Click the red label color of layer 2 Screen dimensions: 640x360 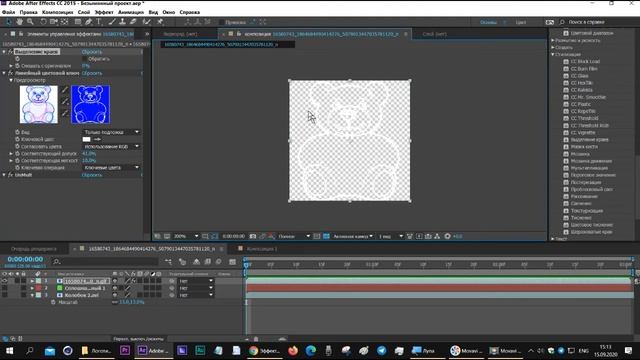click(x=38, y=288)
